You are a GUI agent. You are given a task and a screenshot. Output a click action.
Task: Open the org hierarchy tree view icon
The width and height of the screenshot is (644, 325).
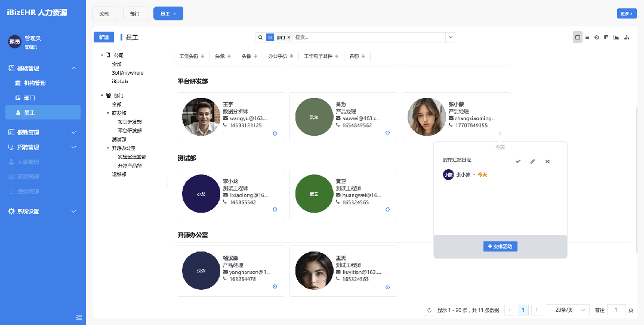click(x=626, y=37)
